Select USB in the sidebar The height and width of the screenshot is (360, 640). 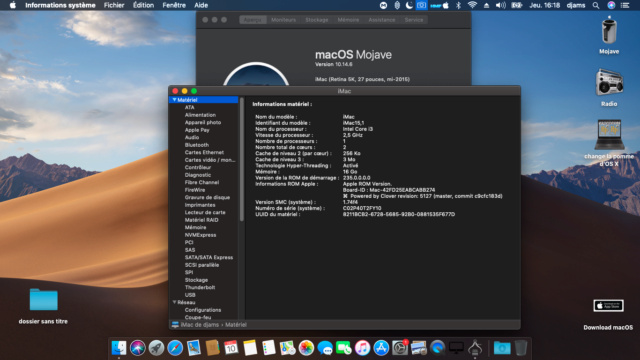[x=190, y=295]
